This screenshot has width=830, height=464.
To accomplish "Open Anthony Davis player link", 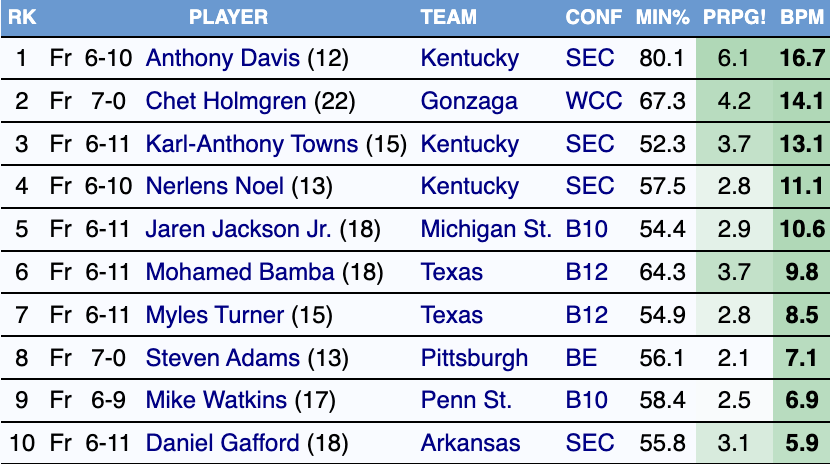I will coord(223,59).
